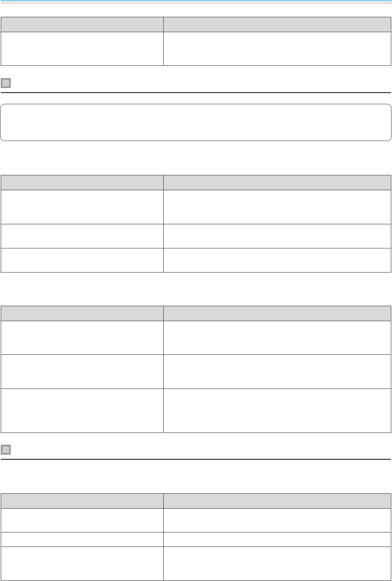Select the second table's narrow gray header cell
The width and height of the screenshot is (392, 581).
[x=82, y=183]
